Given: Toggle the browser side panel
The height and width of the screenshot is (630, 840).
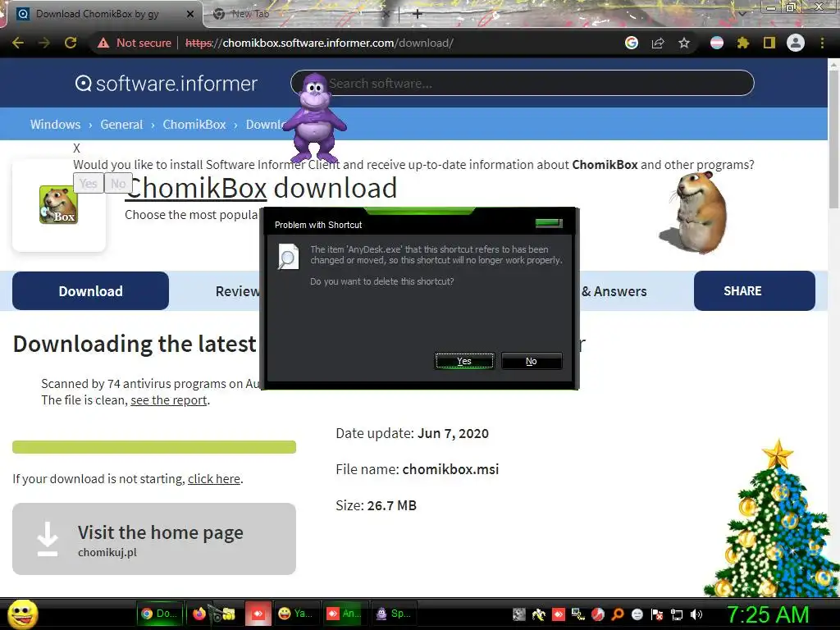Looking at the screenshot, I should [769, 43].
